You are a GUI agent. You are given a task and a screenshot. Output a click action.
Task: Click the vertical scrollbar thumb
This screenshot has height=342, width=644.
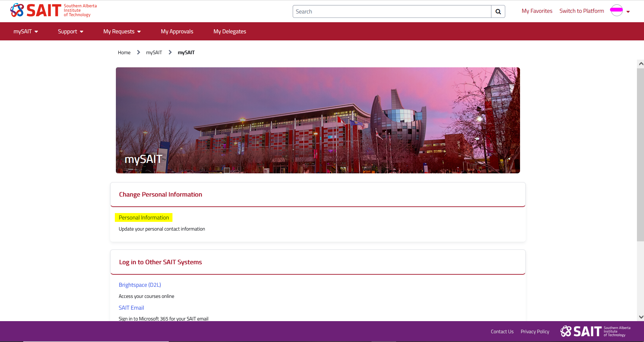pos(640,155)
